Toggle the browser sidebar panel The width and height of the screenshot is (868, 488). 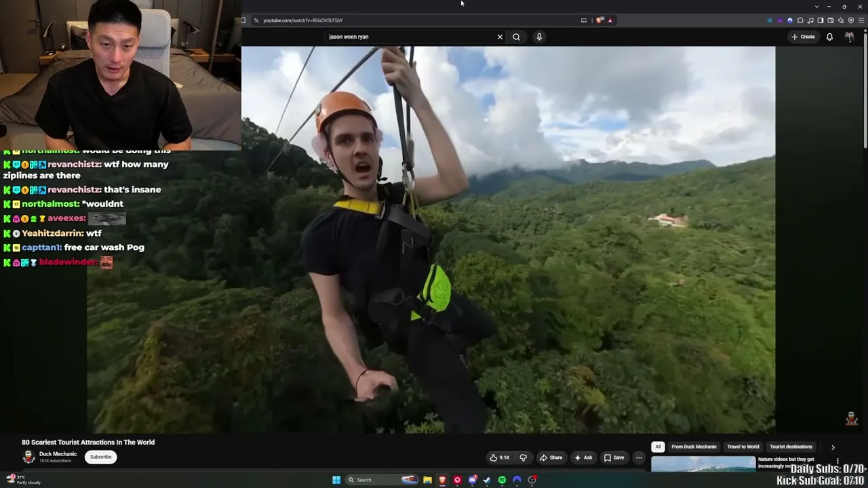point(821,20)
